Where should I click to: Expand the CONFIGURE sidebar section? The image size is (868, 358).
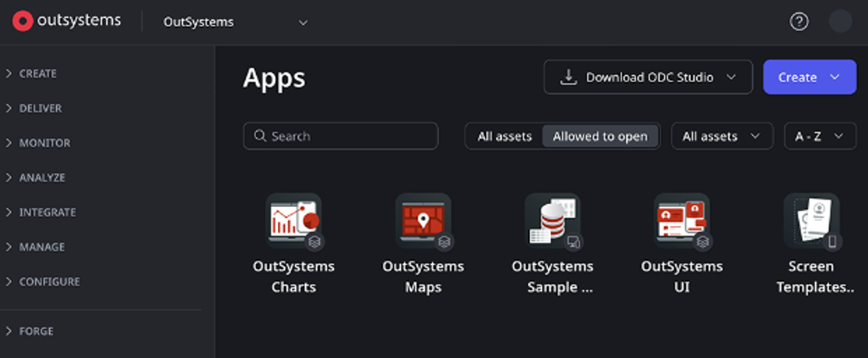pyautogui.click(x=42, y=281)
